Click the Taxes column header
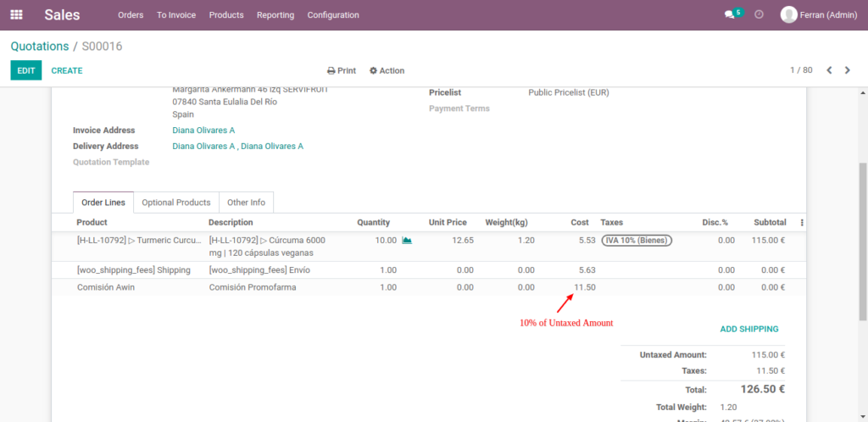 (612, 222)
